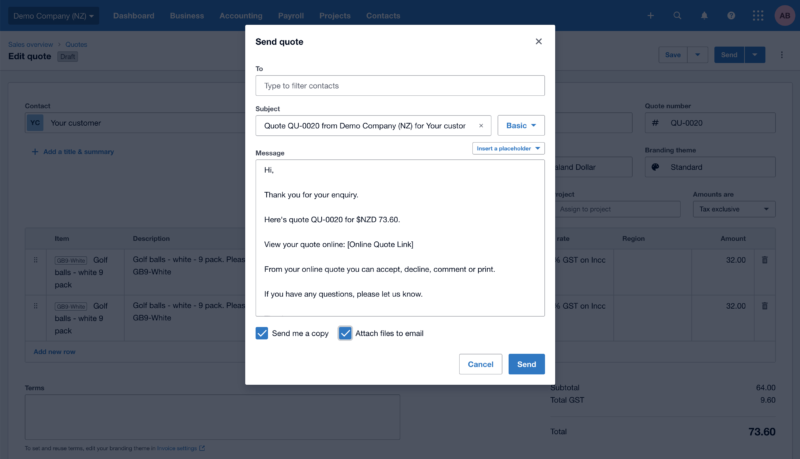Cancel sending the quote
The image size is (800, 459).
pos(480,364)
